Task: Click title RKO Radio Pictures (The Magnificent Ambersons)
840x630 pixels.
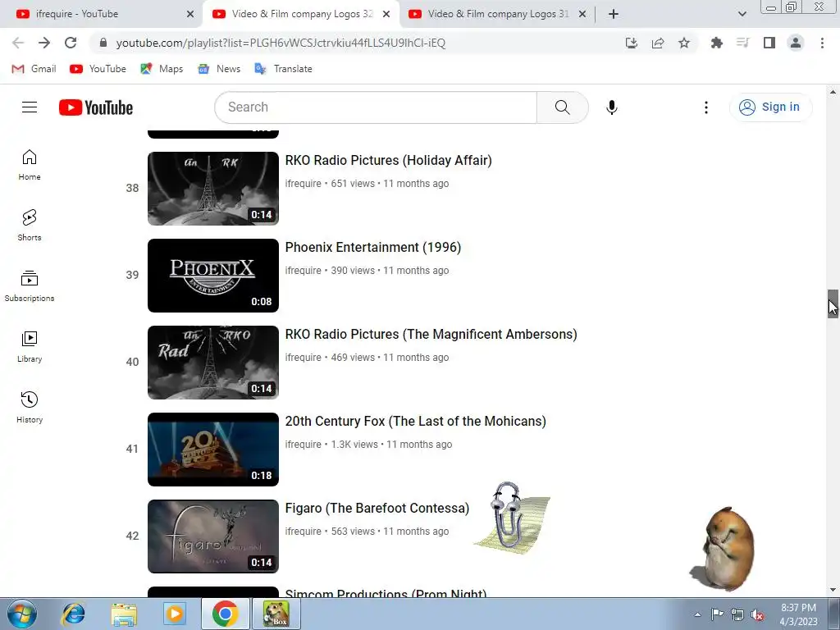Action: [431, 335]
